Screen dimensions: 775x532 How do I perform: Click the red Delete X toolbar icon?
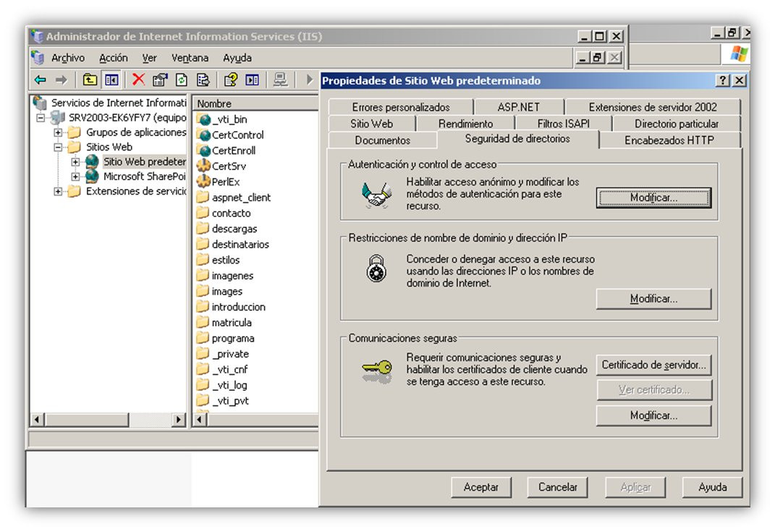pos(138,79)
